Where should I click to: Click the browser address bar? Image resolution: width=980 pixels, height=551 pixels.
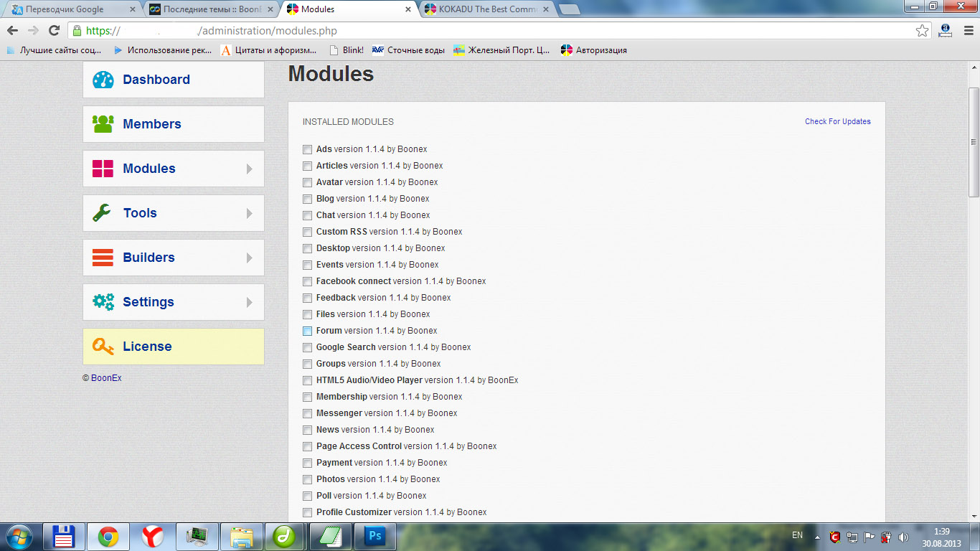(x=499, y=31)
